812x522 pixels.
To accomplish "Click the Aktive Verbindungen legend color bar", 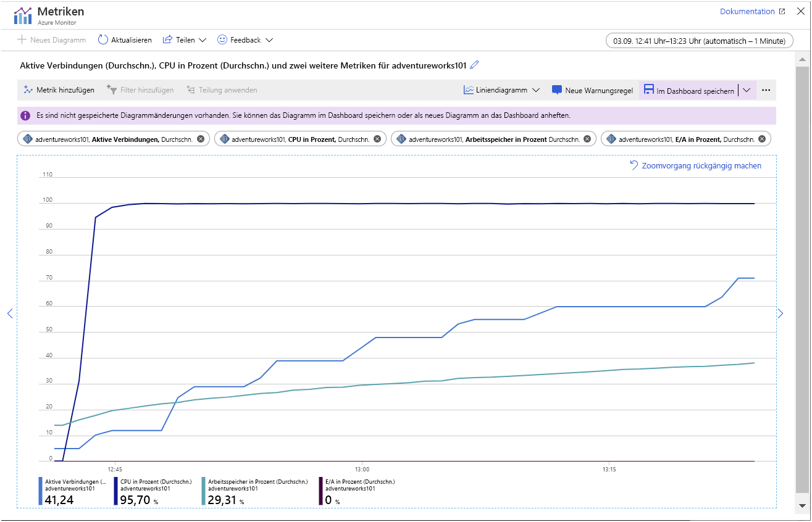I will 41,491.
